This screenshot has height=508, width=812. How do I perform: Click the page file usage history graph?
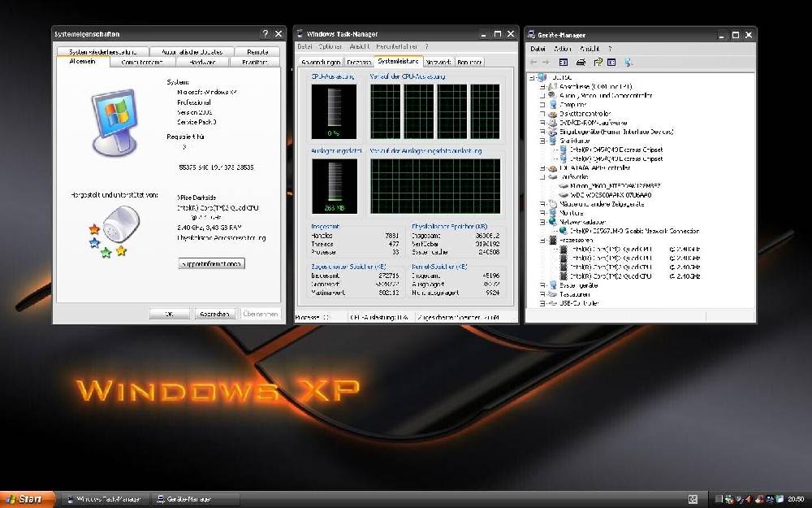coord(435,186)
